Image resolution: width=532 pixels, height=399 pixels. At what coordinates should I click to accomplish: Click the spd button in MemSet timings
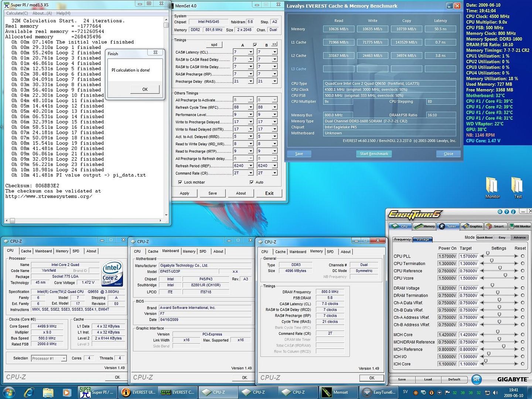pyautogui.click(x=214, y=45)
